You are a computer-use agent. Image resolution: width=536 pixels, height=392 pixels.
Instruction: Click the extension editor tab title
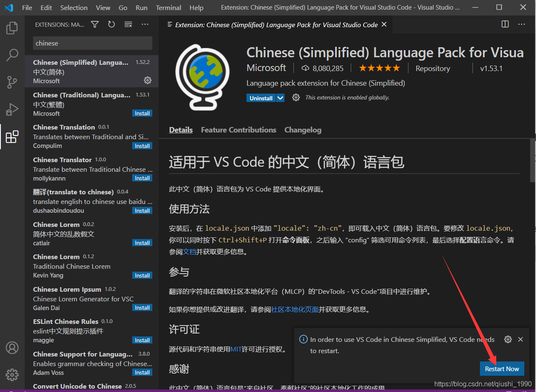point(276,25)
